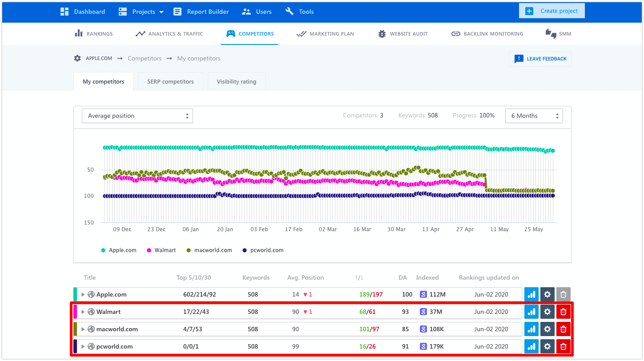The image size is (644, 361).
Task: Toggle the macworld.com series in chart legend
Action: tap(209, 250)
